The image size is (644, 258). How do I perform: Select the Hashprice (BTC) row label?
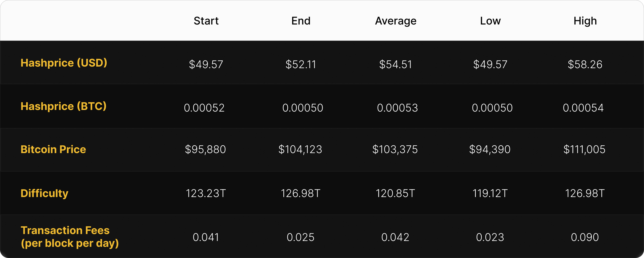63,106
